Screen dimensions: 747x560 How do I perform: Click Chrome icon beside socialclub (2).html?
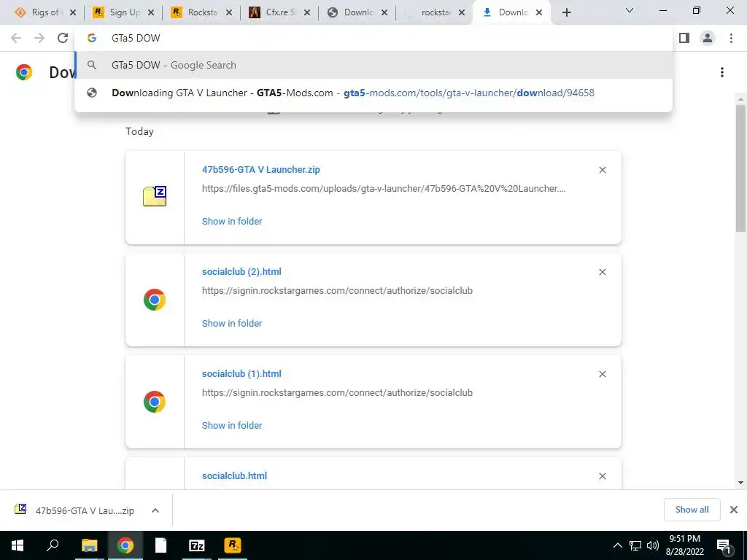(155, 300)
